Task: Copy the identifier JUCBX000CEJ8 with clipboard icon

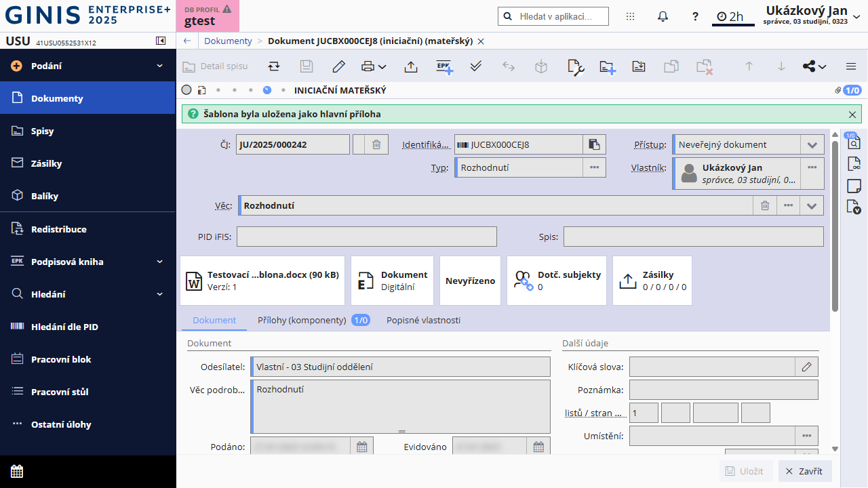Action: point(594,144)
